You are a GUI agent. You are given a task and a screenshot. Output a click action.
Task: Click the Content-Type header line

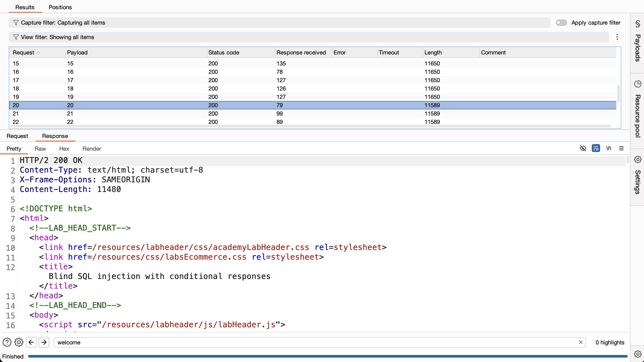111,170
